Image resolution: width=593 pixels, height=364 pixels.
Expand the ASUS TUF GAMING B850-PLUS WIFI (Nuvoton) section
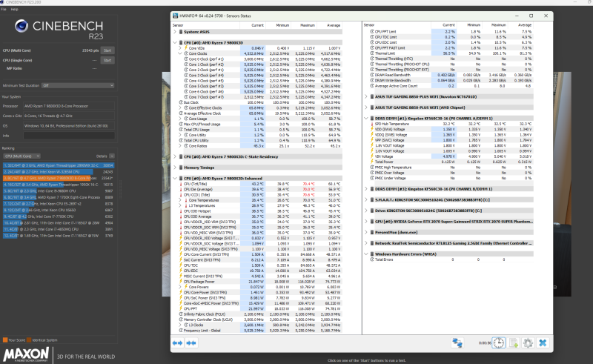[365, 97]
